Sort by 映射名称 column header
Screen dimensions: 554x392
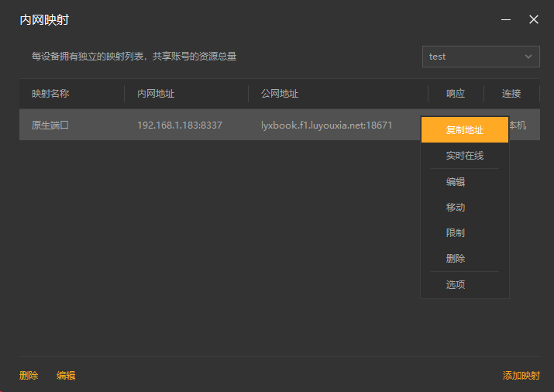pos(50,94)
